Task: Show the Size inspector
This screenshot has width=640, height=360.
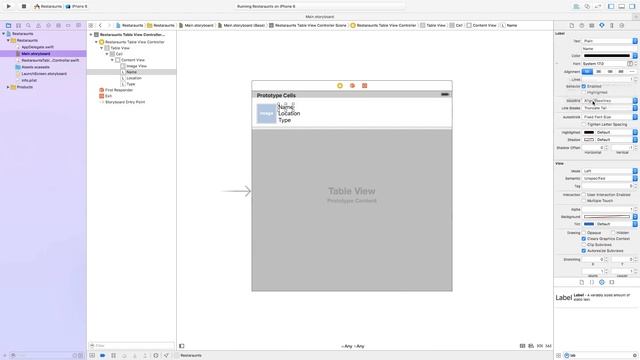Action: tap(611, 25)
